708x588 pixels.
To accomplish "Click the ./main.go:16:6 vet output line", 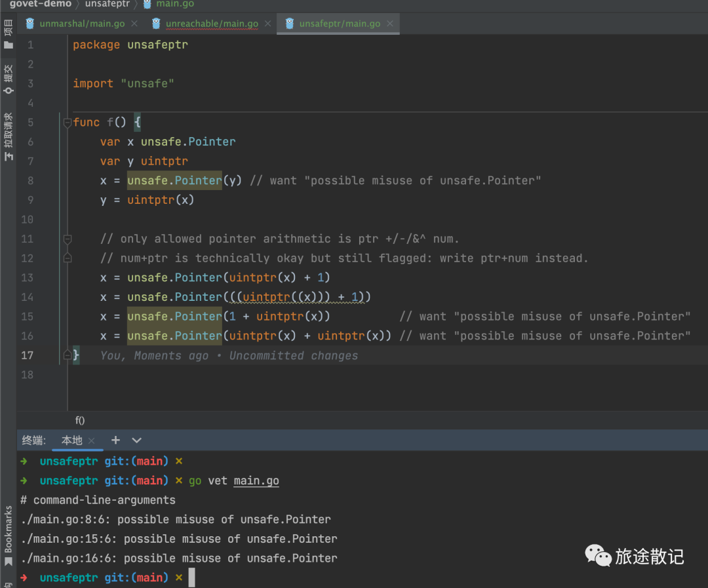I will pos(179,559).
